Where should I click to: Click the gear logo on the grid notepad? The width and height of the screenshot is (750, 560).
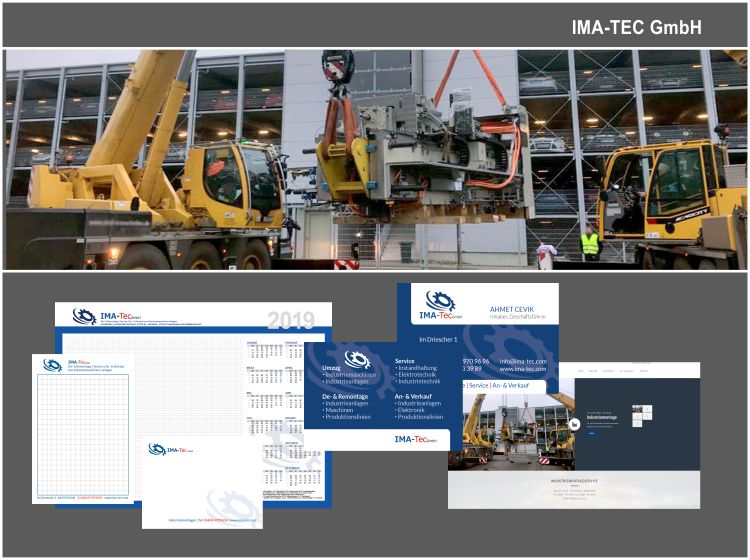pyautogui.click(x=51, y=365)
